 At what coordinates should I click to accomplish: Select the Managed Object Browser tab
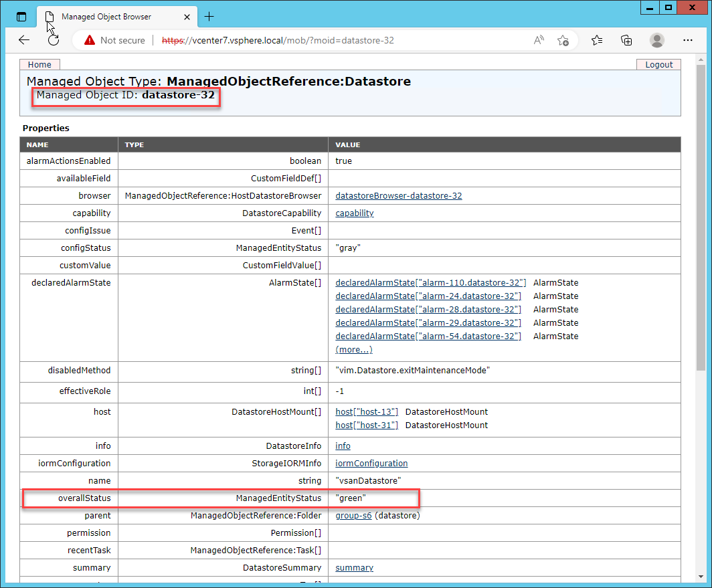click(x=106, y=17)
